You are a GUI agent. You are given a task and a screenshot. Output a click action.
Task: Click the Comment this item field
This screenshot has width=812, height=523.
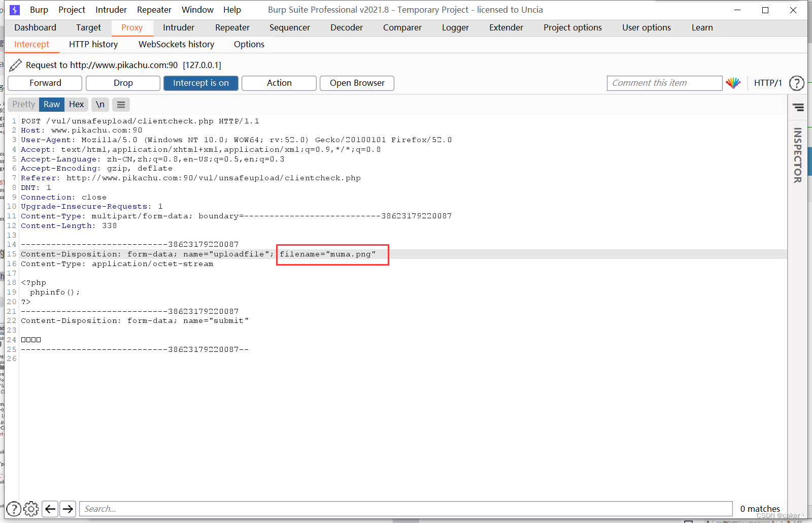click(x=664, y=83)
